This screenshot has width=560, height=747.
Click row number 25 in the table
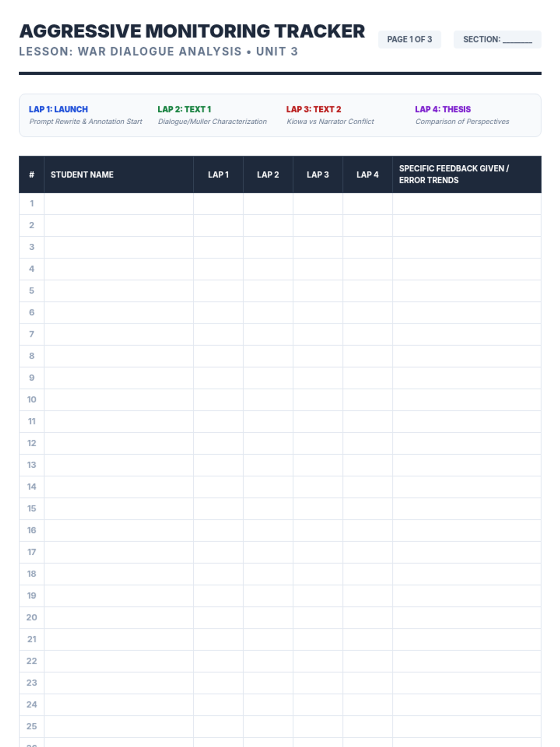click(x=32, y=726)
